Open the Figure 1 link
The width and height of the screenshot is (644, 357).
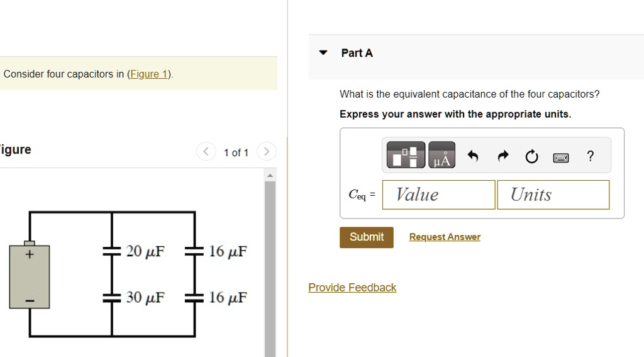148,74
